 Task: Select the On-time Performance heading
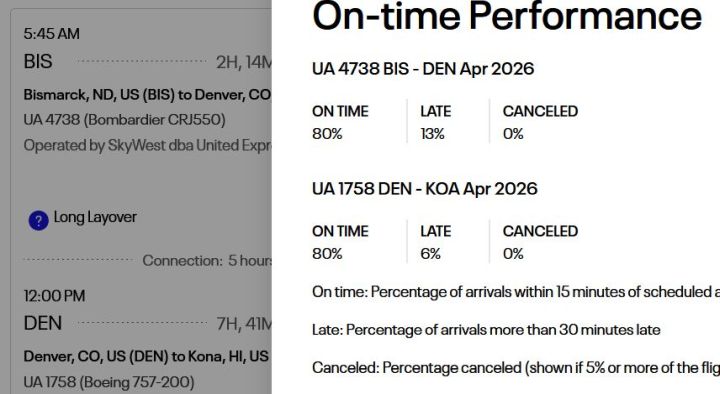507,16
